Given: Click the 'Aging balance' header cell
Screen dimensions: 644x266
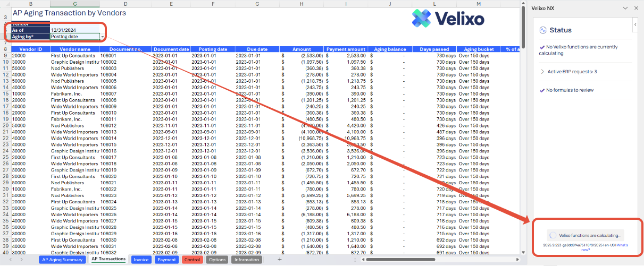Looking at the screenshot, I should pyautogui.click(x=390, y=49).
